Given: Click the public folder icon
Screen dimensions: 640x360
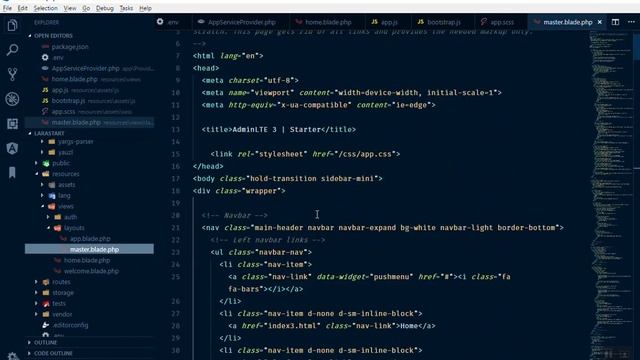Looking at the screenshot, I should [x=46, y=163].
